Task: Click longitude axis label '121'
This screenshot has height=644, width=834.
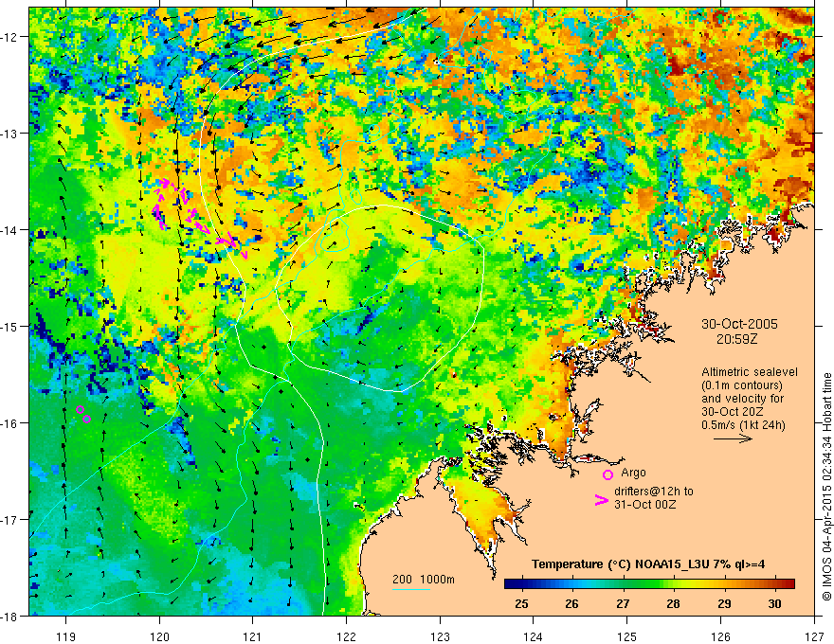Action: 253,636
